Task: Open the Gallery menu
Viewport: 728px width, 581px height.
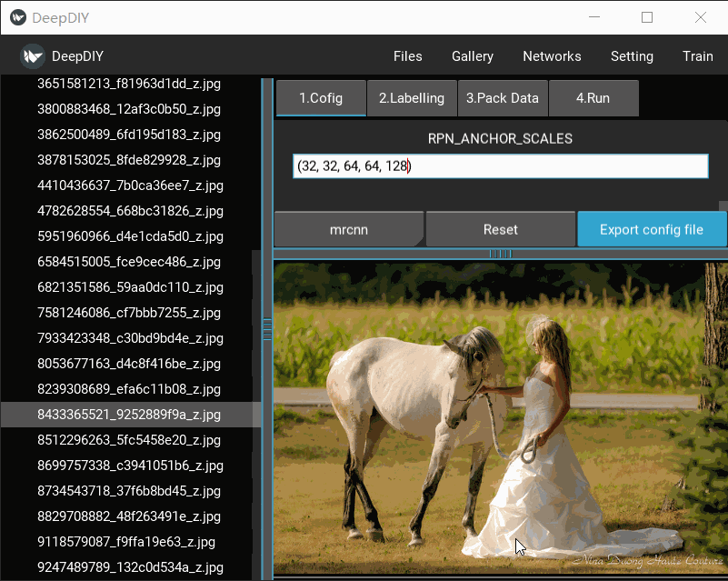Action: [473, 56]
